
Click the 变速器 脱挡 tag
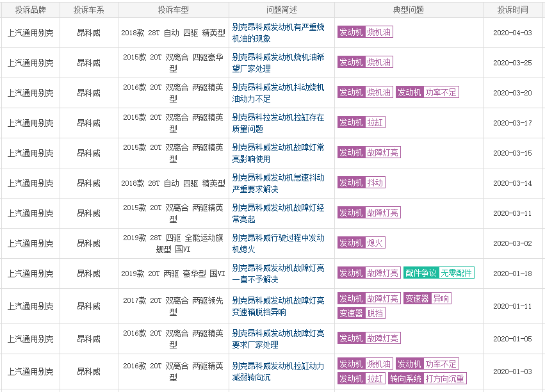point(361,313)
